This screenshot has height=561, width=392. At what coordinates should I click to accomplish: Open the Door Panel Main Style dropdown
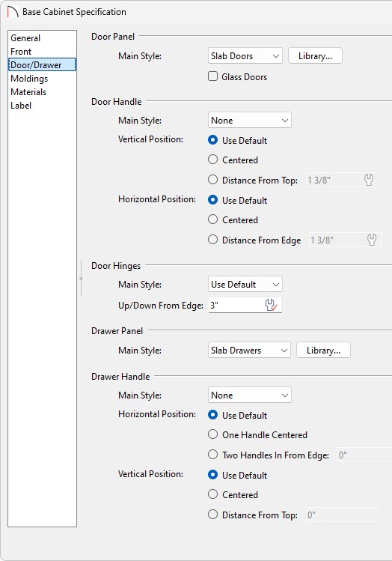point(245,56)
